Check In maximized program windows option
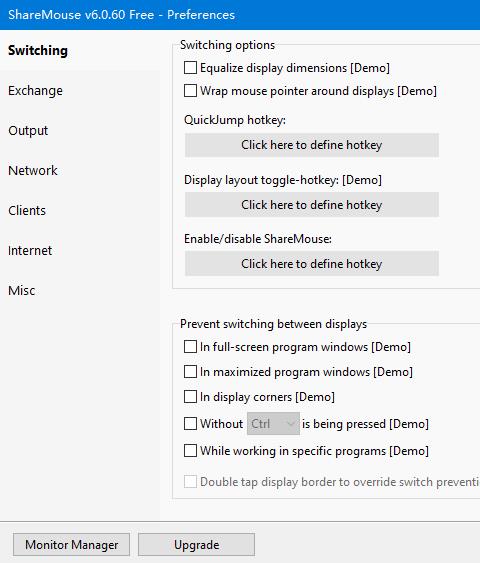480x563 pixels. 190,372
